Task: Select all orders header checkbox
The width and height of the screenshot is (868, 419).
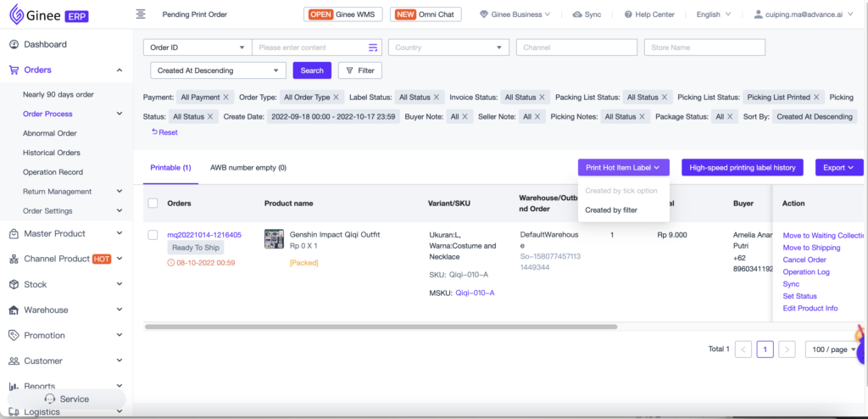Action: click(153, 204)
